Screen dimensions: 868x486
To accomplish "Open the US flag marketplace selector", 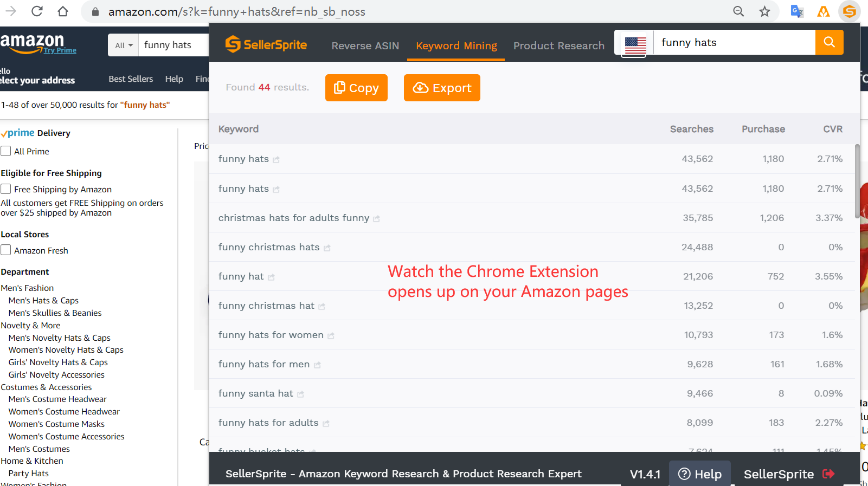I will coord(635,43).
